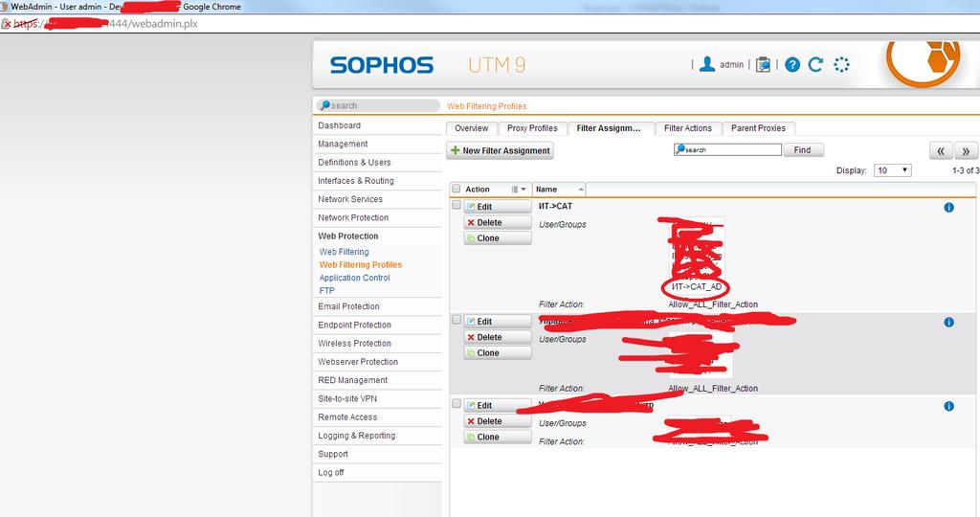Open the clipboard notes icon in header
980x517 pixels.
763,64
